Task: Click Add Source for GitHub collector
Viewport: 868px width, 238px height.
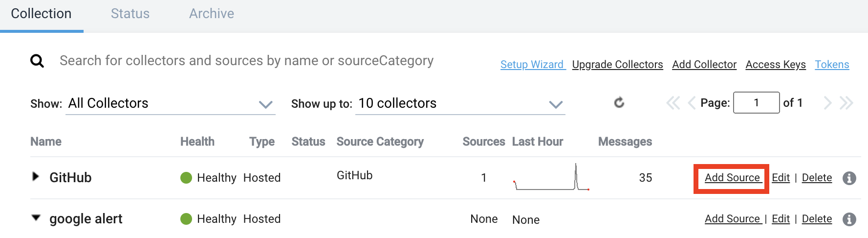Action: pos(732,178)
